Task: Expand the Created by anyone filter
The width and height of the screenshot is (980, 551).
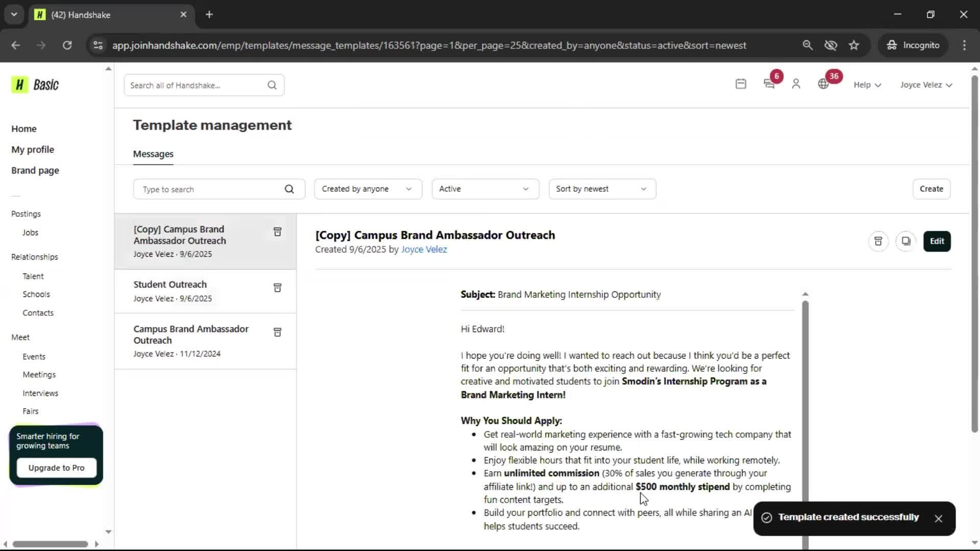Action: (x=367, y=189)
